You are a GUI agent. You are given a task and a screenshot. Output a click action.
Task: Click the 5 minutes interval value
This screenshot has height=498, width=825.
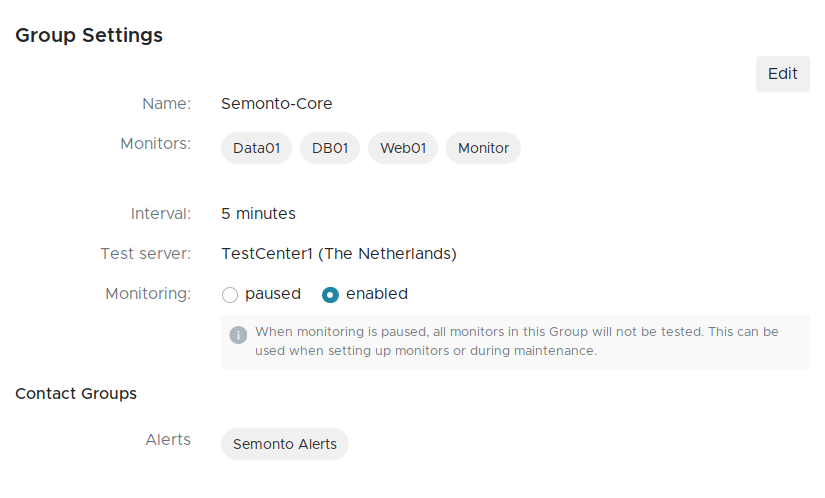258,213
